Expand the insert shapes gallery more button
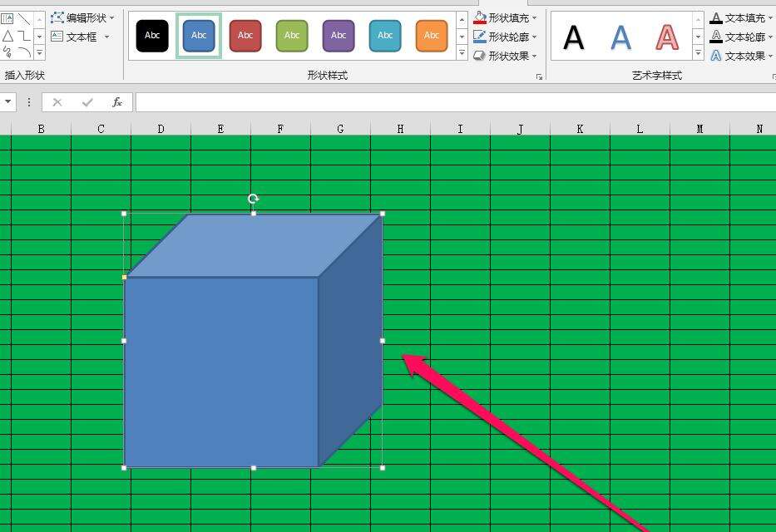This screenshot has width=776, height=532. [x=40, y=52]
